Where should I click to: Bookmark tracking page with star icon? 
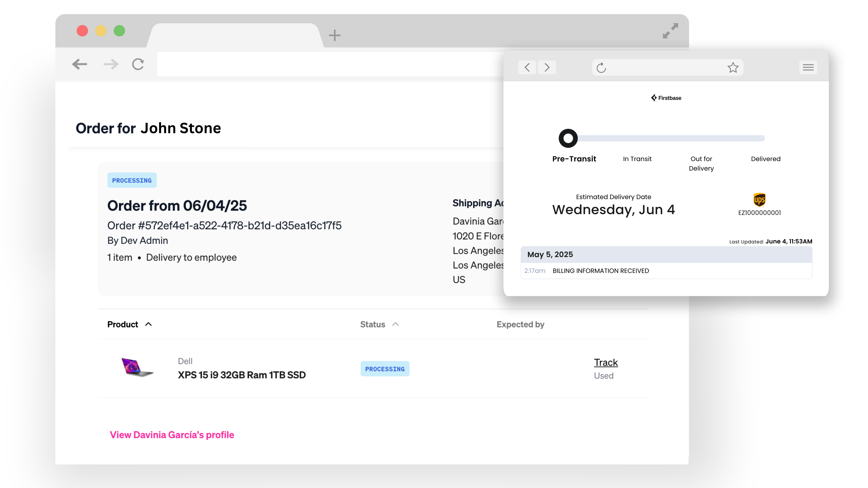[733, 68]
